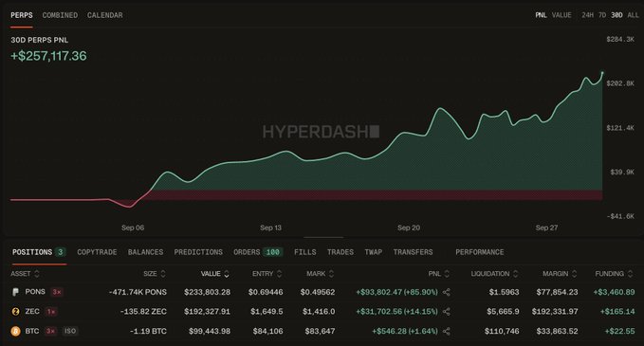
Task: Sort positions by Size column
Action: pos(155,273)
